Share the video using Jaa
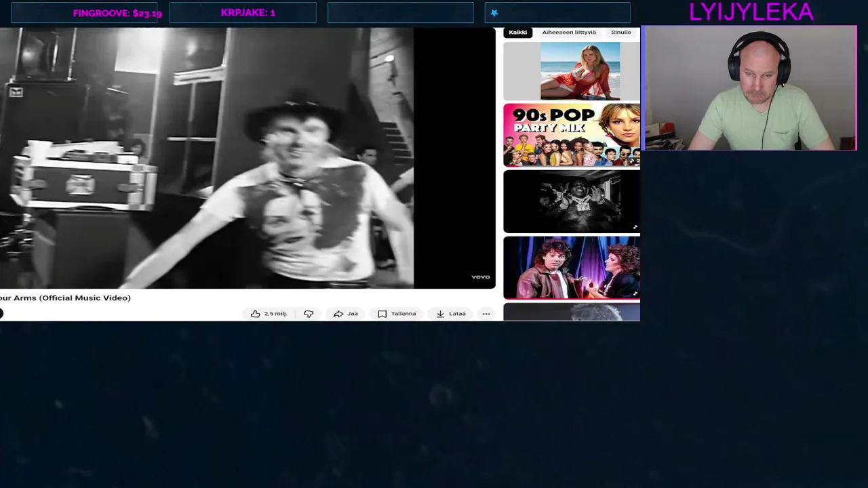The image size is (868, 488). tap(345, 314)
